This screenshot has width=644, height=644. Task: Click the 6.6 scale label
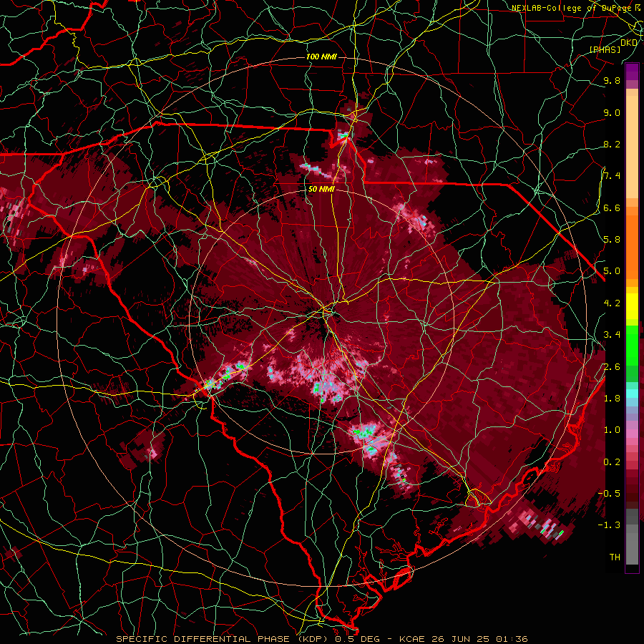(x=612, y=208)
